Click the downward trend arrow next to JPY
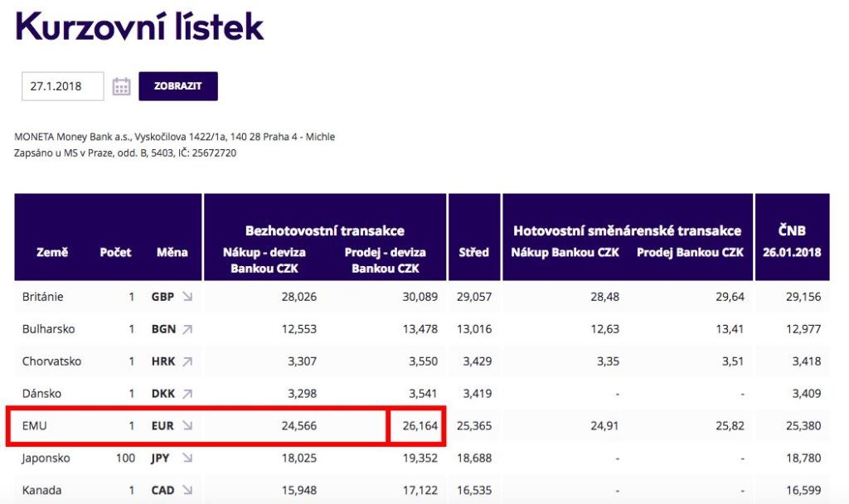849x504 pixels. 188,458
